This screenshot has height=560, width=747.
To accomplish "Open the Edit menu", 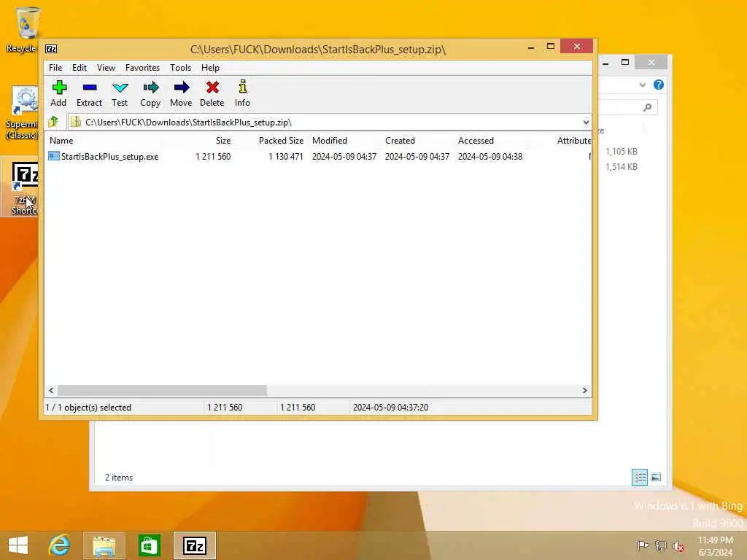I will coord(79,68).
